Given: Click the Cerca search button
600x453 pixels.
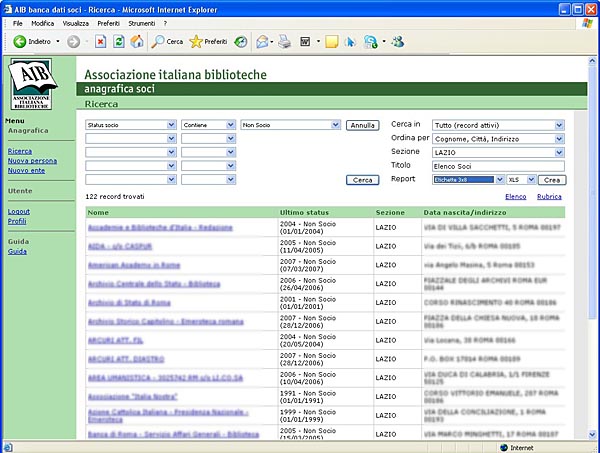Looking at the screenshot, I should point(362,180).
